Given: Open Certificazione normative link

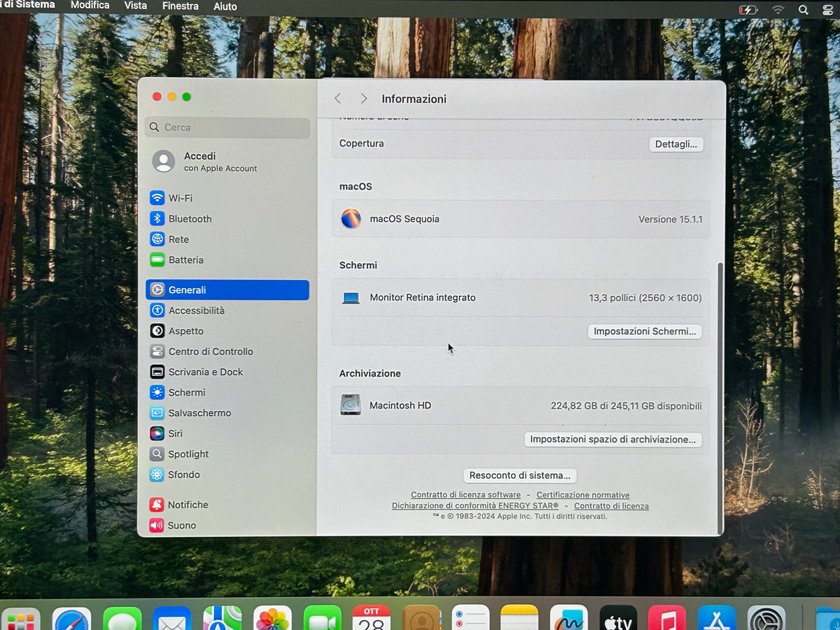Looking at the screenshot, I should 583,495.
